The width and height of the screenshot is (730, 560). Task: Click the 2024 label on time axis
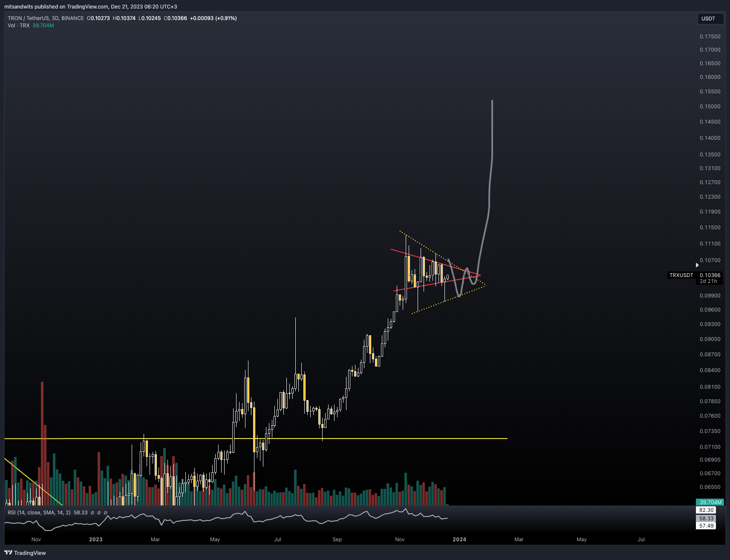click(x=459, y=540)
